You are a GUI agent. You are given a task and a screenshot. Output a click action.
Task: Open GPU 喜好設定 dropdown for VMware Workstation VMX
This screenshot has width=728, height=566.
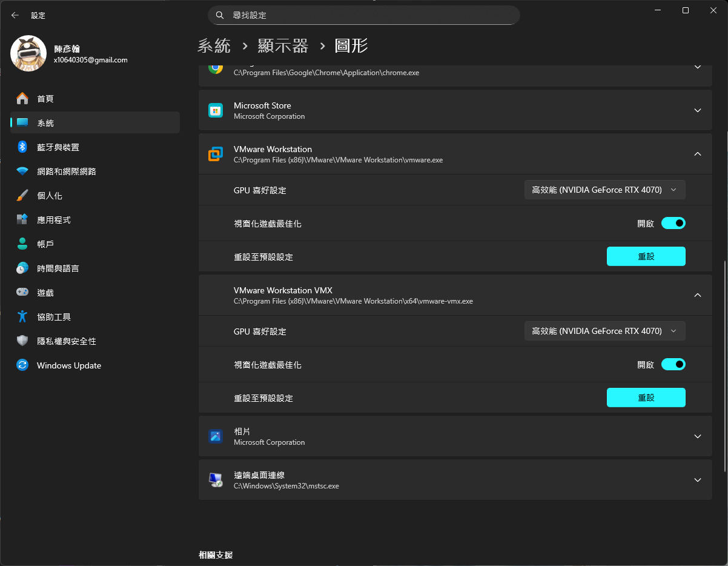605,331
